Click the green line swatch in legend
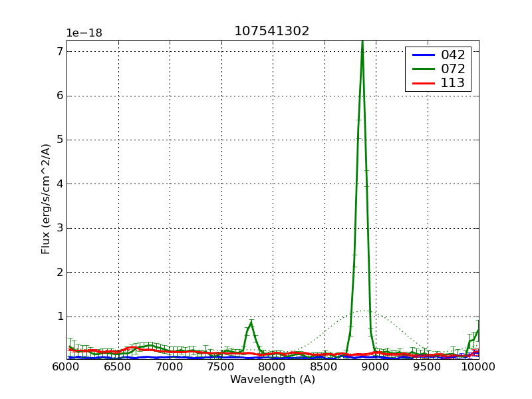Image resolution: width=532 pixels, height=399 pixels. [422, 69]
